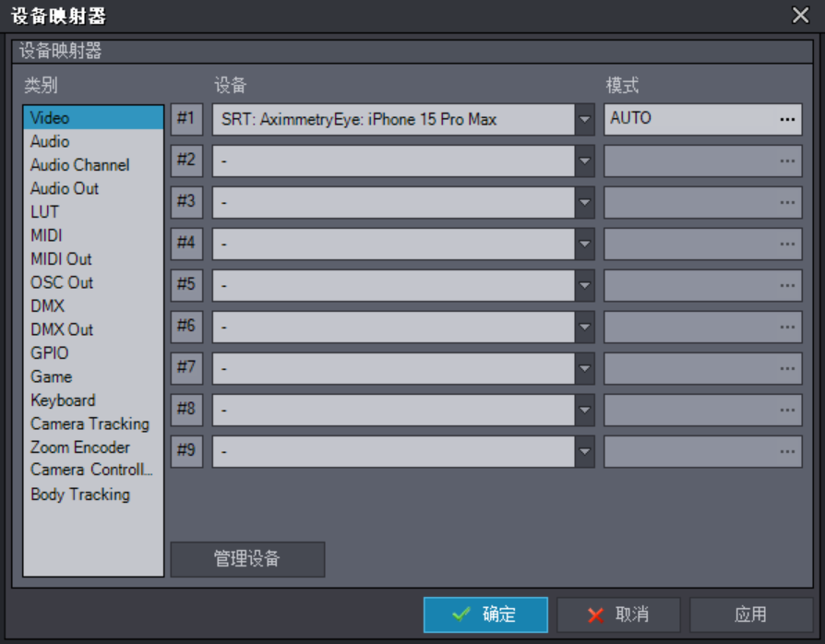
Task: Close the 设备映射器 dialog window
Action: (801, 16)
